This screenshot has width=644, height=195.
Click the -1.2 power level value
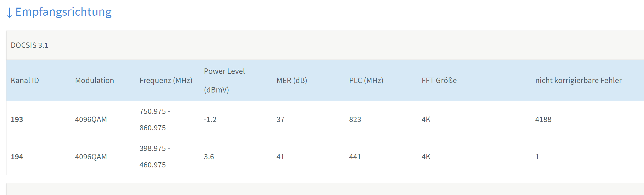(x=210, y=119)
